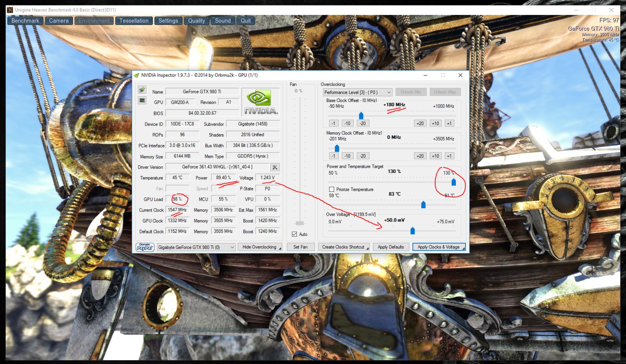
Task: Click the GPU info icon beside Name
Action: pyautogui.click(x=142, y=89)
